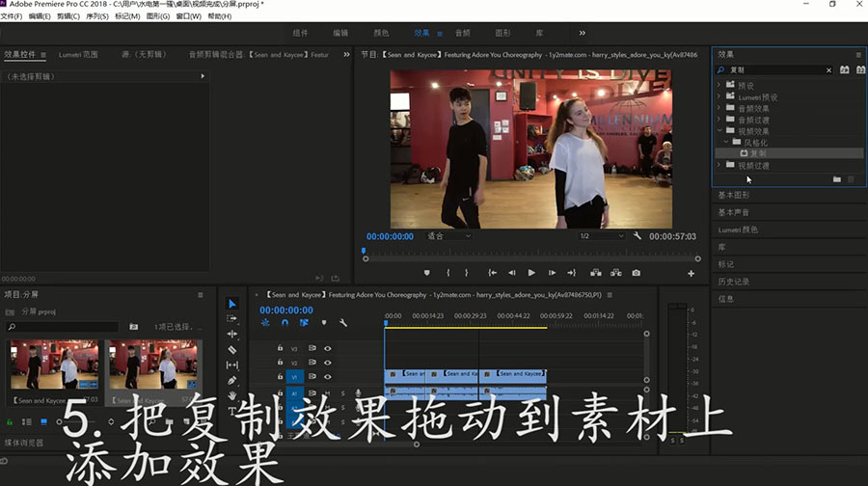Open the 适合 zoom level dropdown
The image size is (868, 486).
448,236
